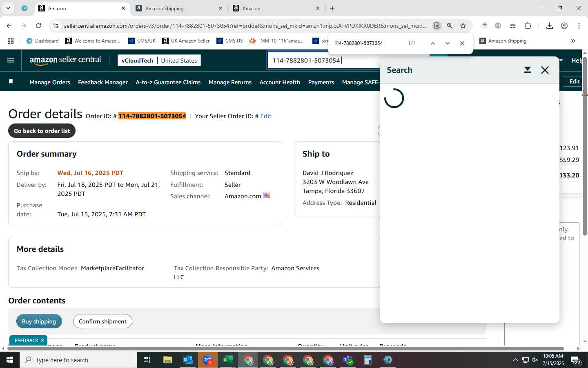Click the find-in-page icon in address bar
Viewport: 588px width, 368px height.
[437, 26]
